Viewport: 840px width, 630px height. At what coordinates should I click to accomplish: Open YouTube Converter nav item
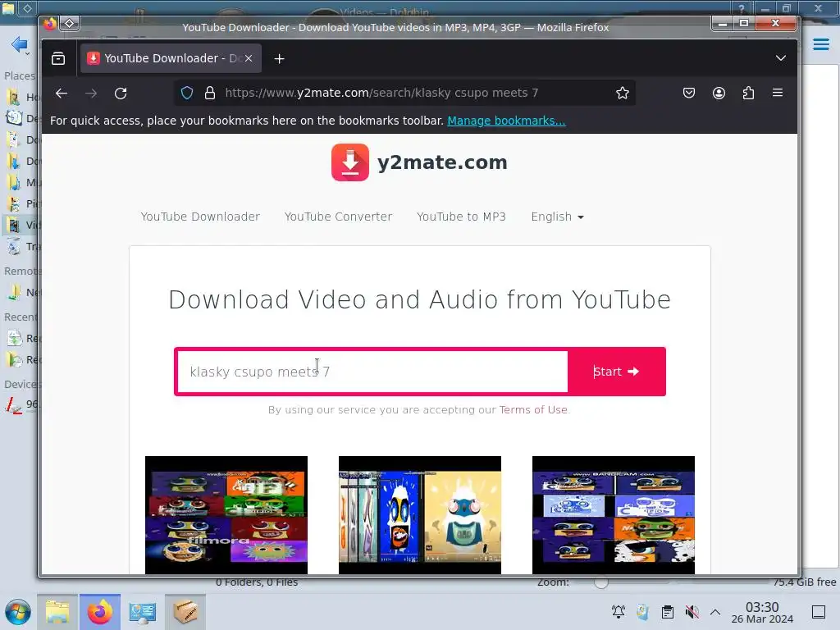338,217
